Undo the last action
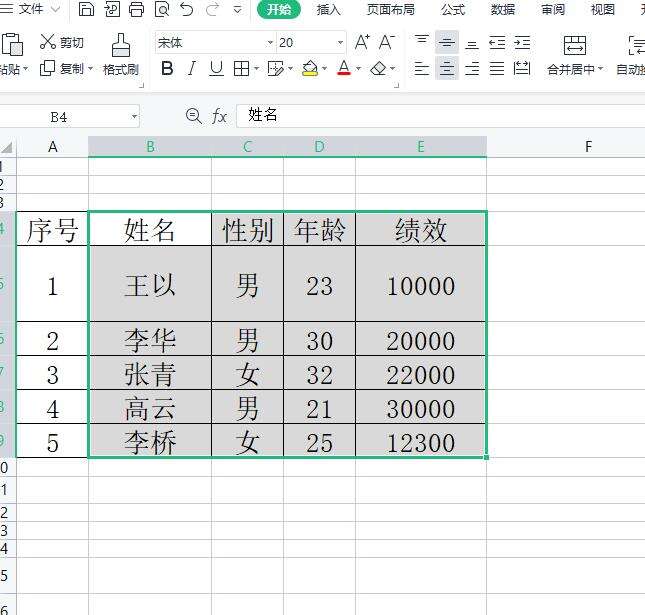The width and height of the screenshot is (645, 615). click(x=187, y=9)
